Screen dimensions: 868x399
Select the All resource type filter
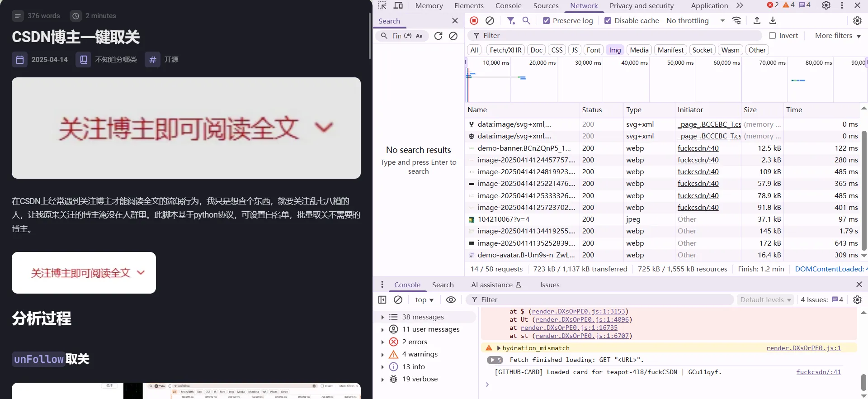(x=474, y=50)
